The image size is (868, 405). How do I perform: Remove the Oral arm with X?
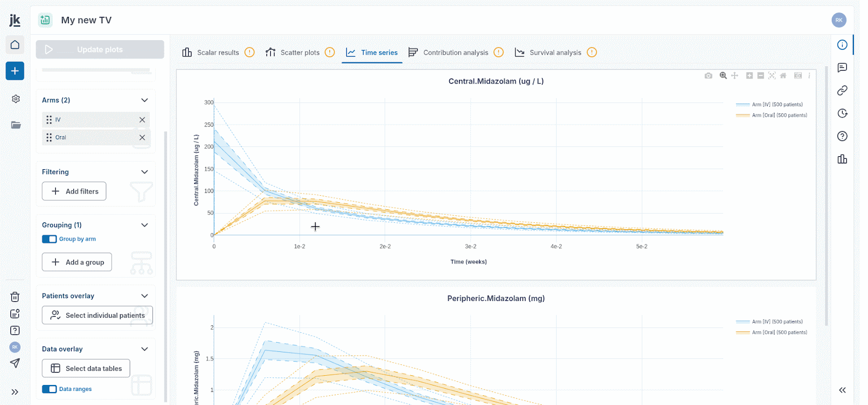tap(142, 138)
